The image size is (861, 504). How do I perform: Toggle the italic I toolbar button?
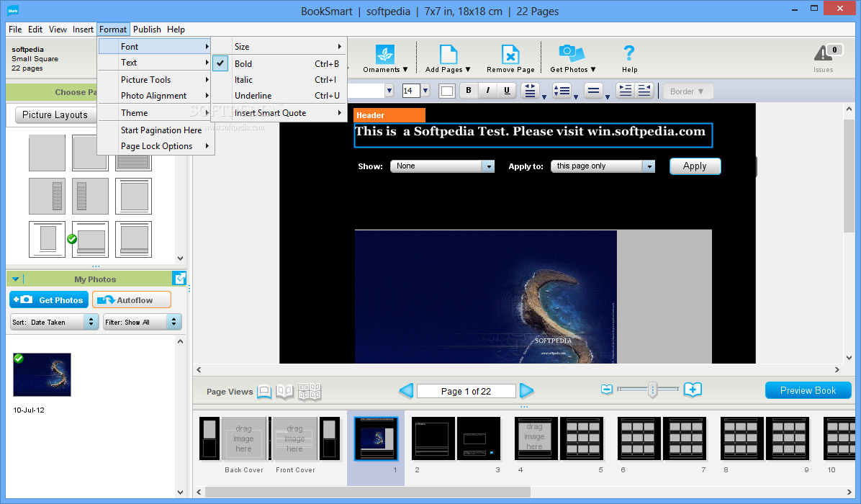click(487, 91)
